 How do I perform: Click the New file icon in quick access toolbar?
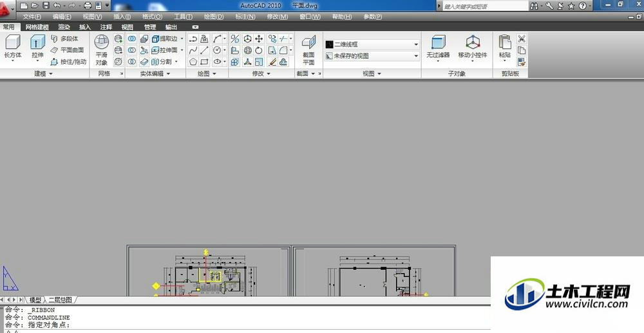pyautogui.click(x=24, y=6)
